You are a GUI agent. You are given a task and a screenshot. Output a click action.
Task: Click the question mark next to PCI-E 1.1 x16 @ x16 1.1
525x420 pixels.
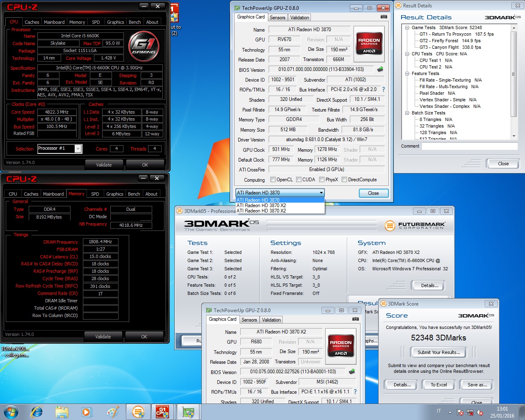pyautogui.click(x=355, y=392)
